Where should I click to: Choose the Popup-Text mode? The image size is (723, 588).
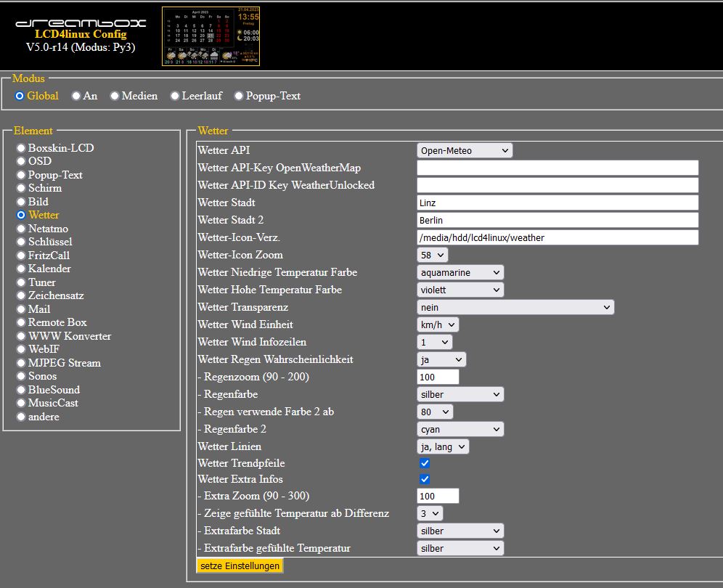click(239, 96)
